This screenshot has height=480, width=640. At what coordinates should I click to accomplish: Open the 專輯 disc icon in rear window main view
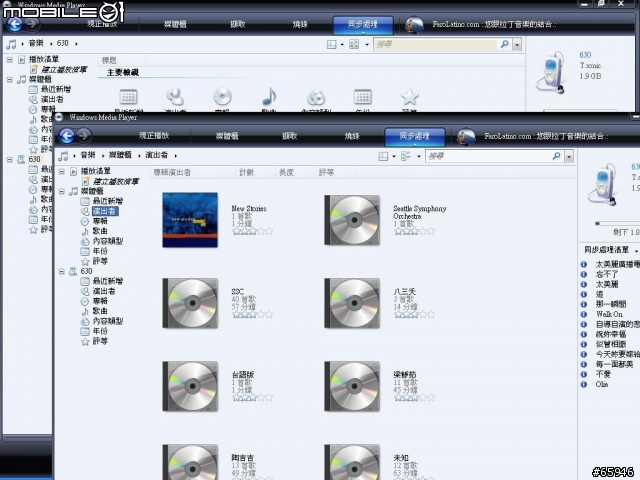222,97
